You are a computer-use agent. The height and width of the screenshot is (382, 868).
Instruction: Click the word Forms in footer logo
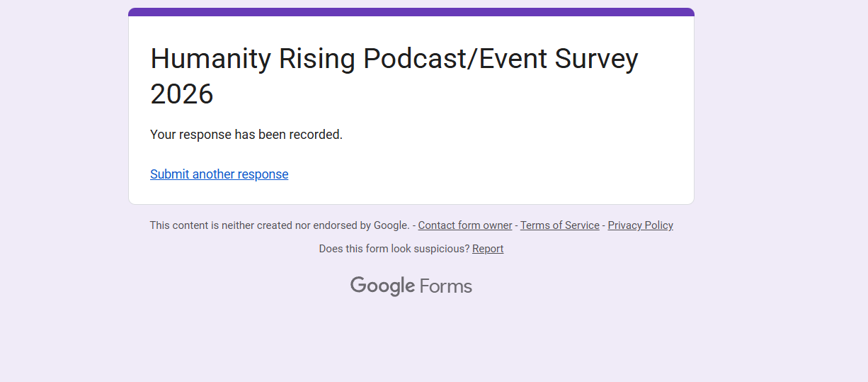pos(445,286)
